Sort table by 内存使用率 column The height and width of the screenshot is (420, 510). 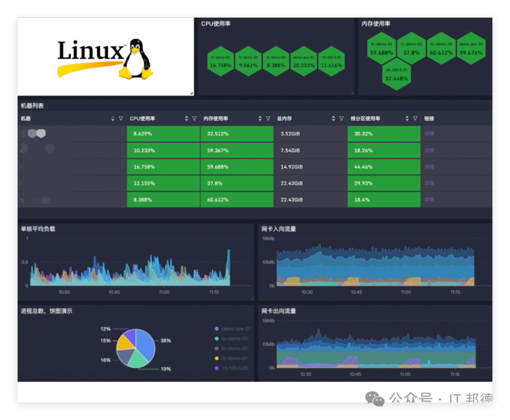click(260, 119)
